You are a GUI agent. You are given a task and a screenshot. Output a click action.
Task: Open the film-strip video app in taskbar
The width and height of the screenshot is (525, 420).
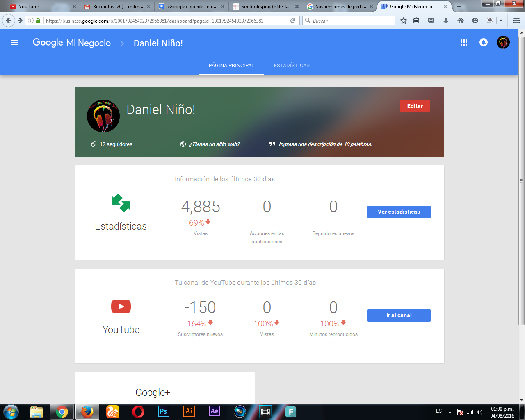click(265, 412)
